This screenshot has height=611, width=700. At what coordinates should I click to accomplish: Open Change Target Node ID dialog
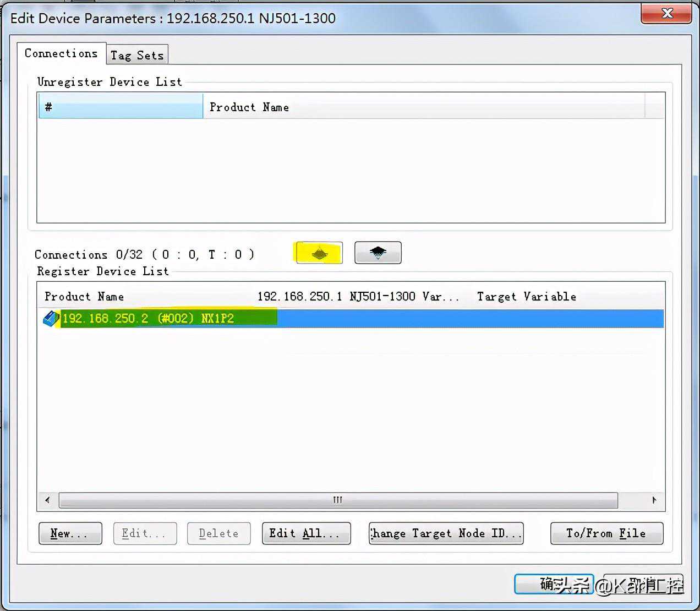[x=446, y=533]
